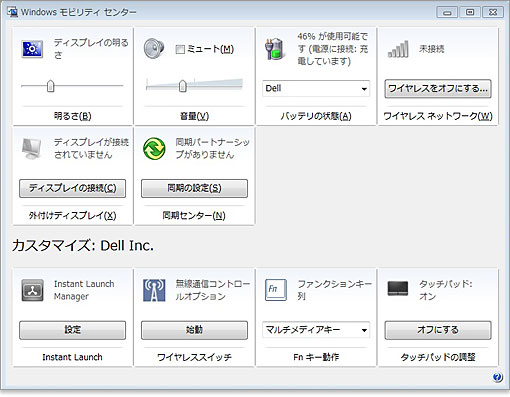Viewport: 510px width, 397px height.
Task: Click the ディスプレイの接続 button
Action: [x=72, y=188]
